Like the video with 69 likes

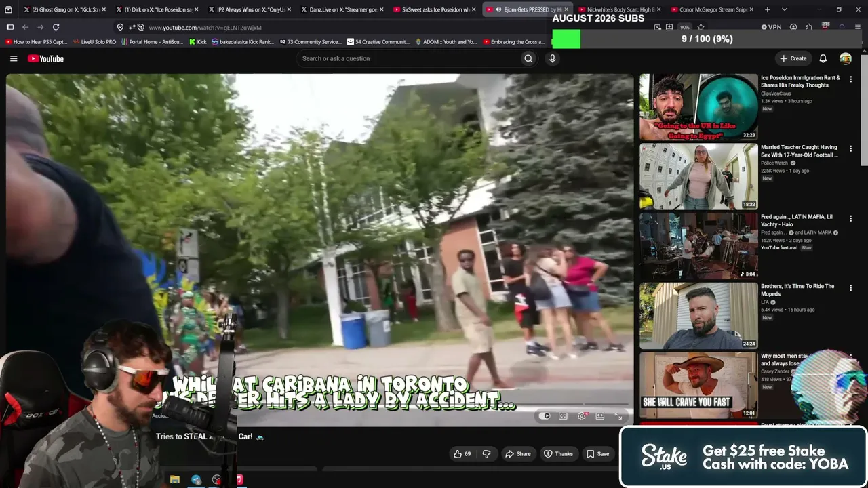pyautogui.click(x=463, y=453)
